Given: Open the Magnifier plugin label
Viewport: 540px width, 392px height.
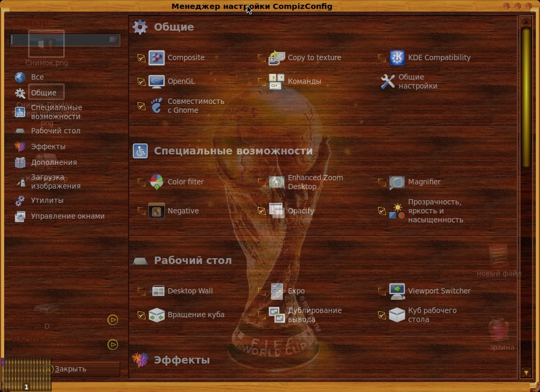Looking at the screenshot, I should point(425,182).
